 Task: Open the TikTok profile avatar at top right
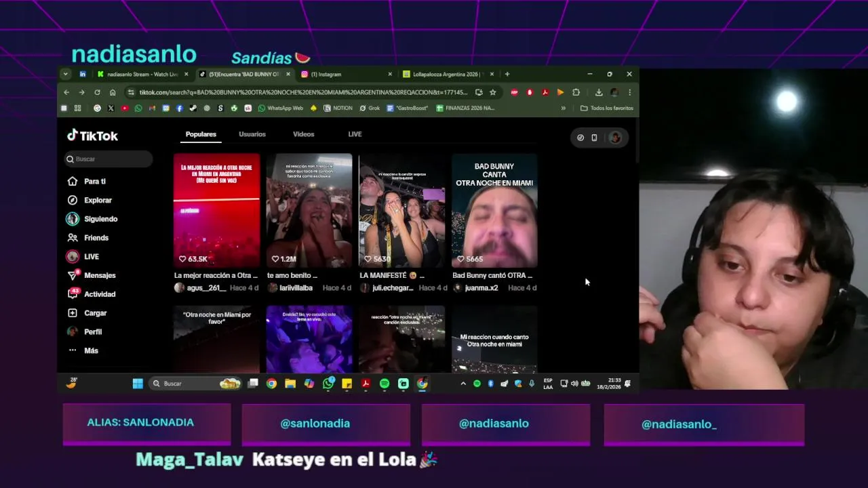pyautogui.click(x=615, y=138)
